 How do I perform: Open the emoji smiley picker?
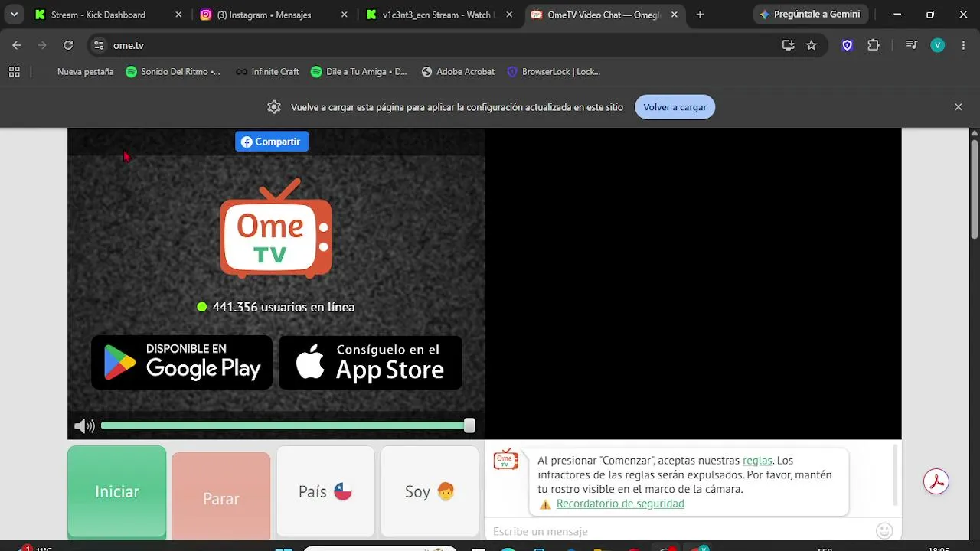pos(884,530)
